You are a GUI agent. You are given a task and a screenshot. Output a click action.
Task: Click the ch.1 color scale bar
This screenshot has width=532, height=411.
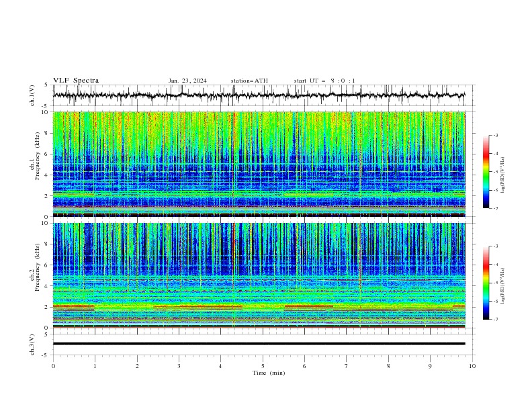[x=486, y=172]
